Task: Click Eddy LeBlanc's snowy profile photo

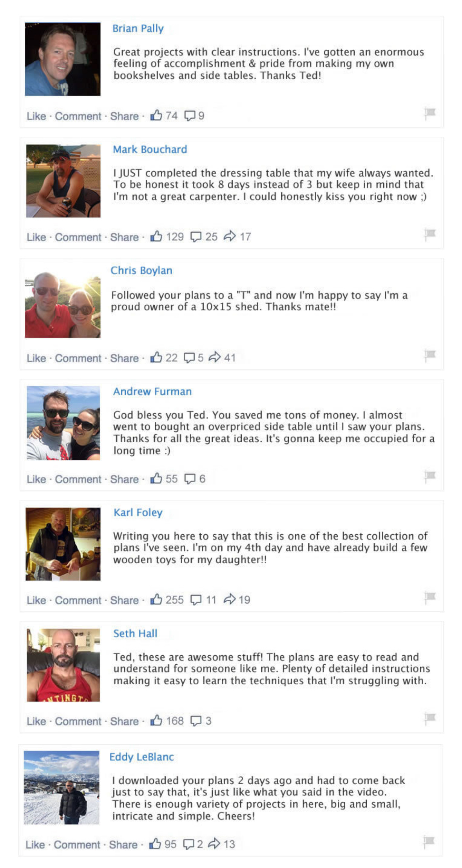Action: (62, 787)
